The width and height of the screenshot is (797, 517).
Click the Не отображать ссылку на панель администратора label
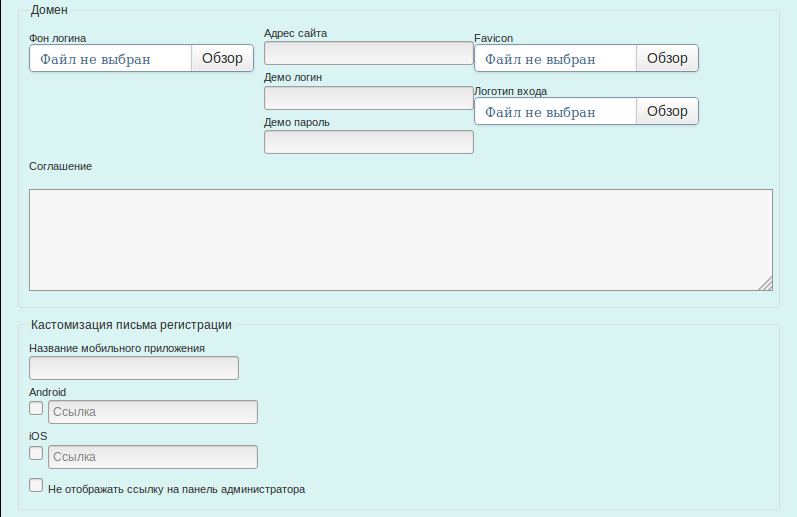pos(176,490)
